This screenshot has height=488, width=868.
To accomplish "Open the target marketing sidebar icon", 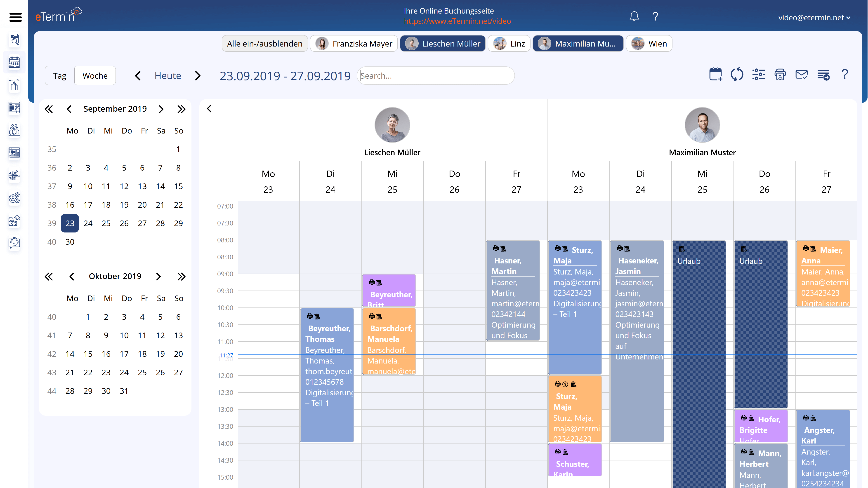I will click(x=14, y=175).
